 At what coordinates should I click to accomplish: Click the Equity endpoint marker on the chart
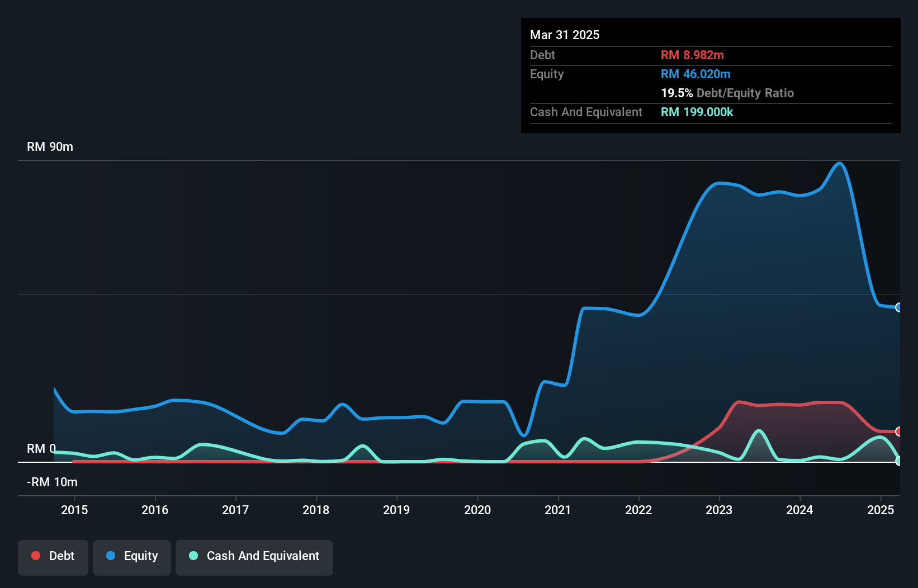pos(898,307)
